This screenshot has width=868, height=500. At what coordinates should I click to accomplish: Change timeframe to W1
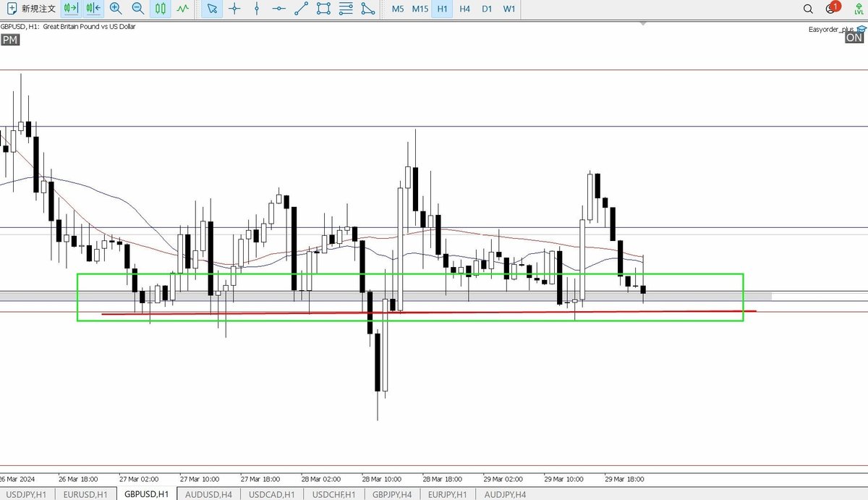click(x=509, y=9)
